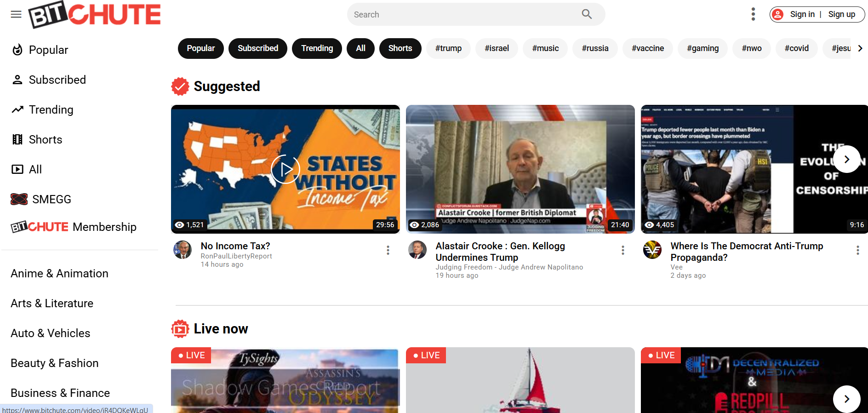Open Beauty & Fashion category
The height and width of the screenshot is (413, 868).
point(55,363)
